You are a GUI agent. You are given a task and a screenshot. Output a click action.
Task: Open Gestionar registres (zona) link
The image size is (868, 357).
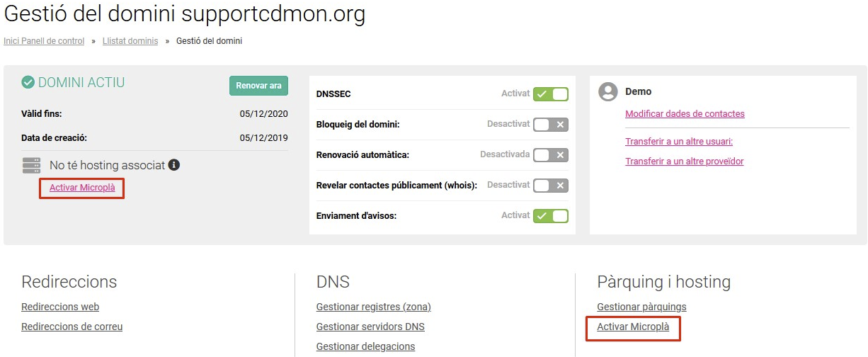373,307
